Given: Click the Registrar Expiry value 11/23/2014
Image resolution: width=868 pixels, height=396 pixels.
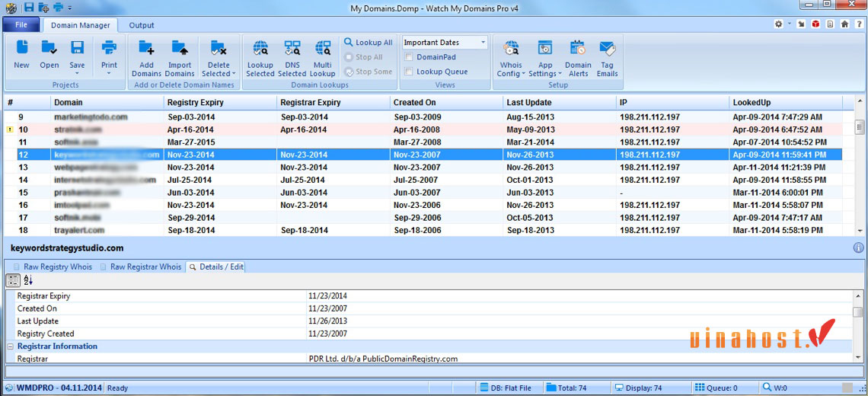Looking at the screenshot, I should pyautogui.click(x=328, y=295).
